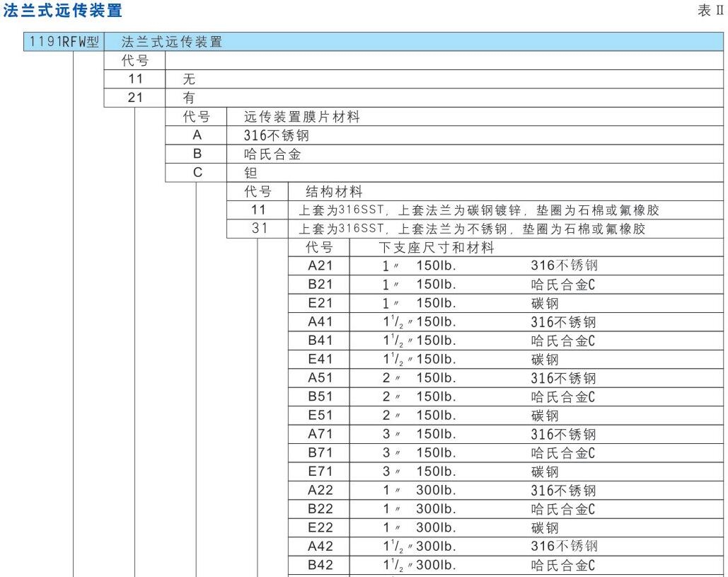Select the B42 code cell
The image size is (728, 577).
[320, 565]
